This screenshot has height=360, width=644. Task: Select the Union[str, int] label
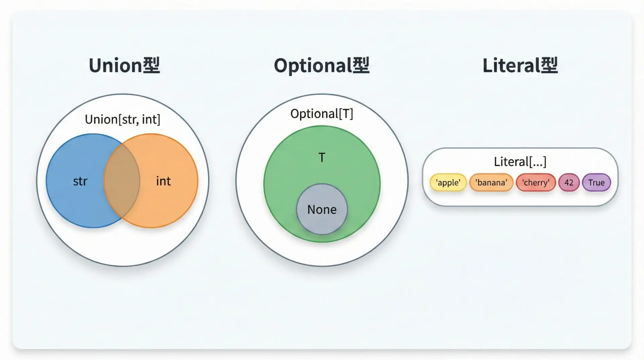tap(122, 120)
